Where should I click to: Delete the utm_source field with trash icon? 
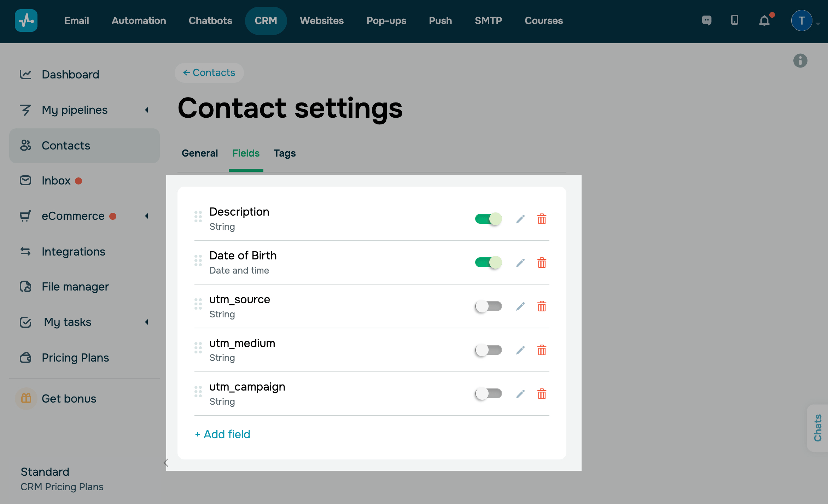[x=542, y=306]
